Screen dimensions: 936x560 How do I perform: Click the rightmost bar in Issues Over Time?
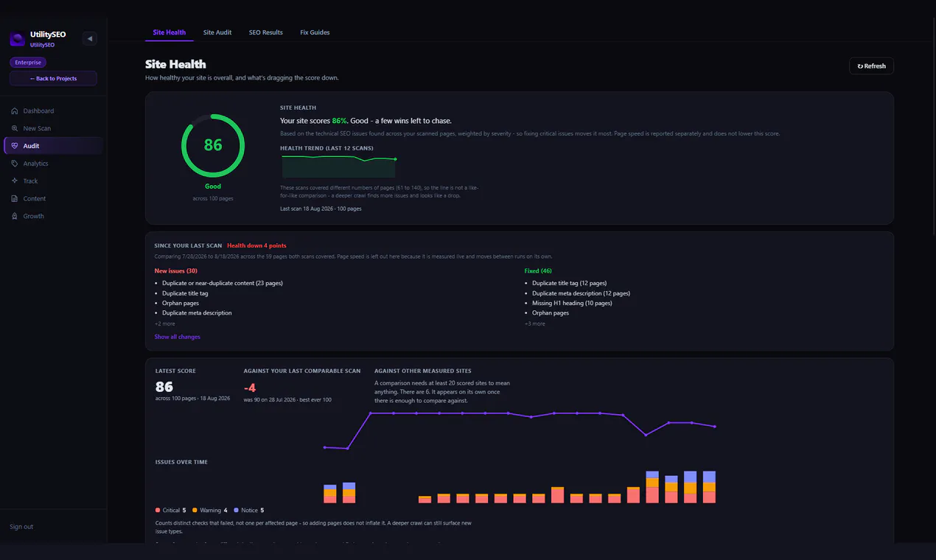pyautogui.click(x=709, y=487)
